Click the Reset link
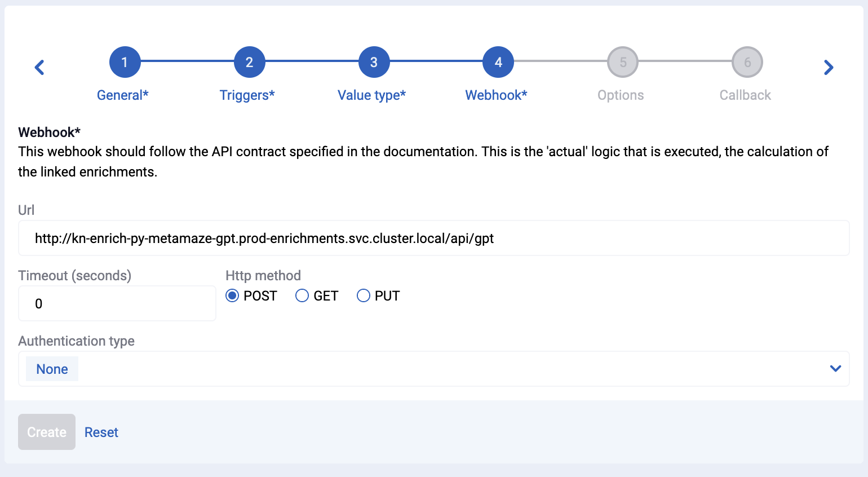 [x=101, y=432]
